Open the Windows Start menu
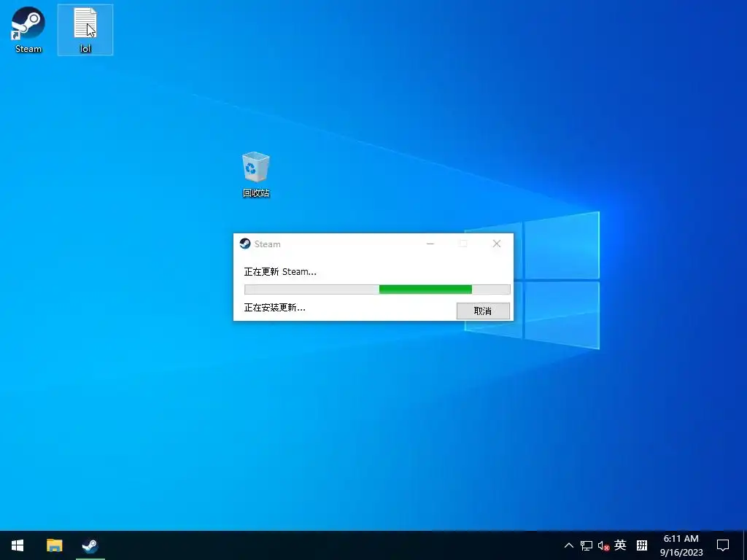The width and height of the screenshot is (747, 560). (x=18, y=545)
